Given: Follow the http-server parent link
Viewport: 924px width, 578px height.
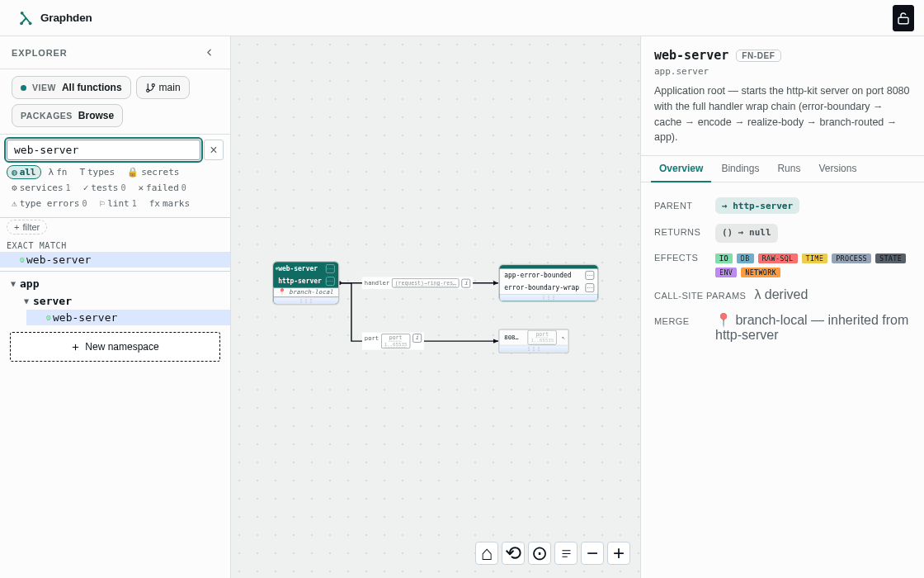Looking at the screenshot, I should tap(757, 206).
